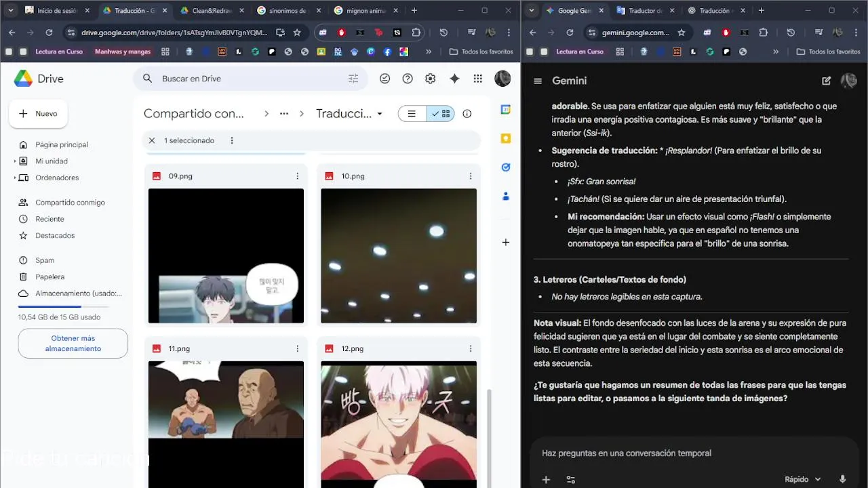This screenshot has height=488, width=868.
Task: Open Google Tasks side panel icon
Action: pyautogui.click(x=505, y=167)
